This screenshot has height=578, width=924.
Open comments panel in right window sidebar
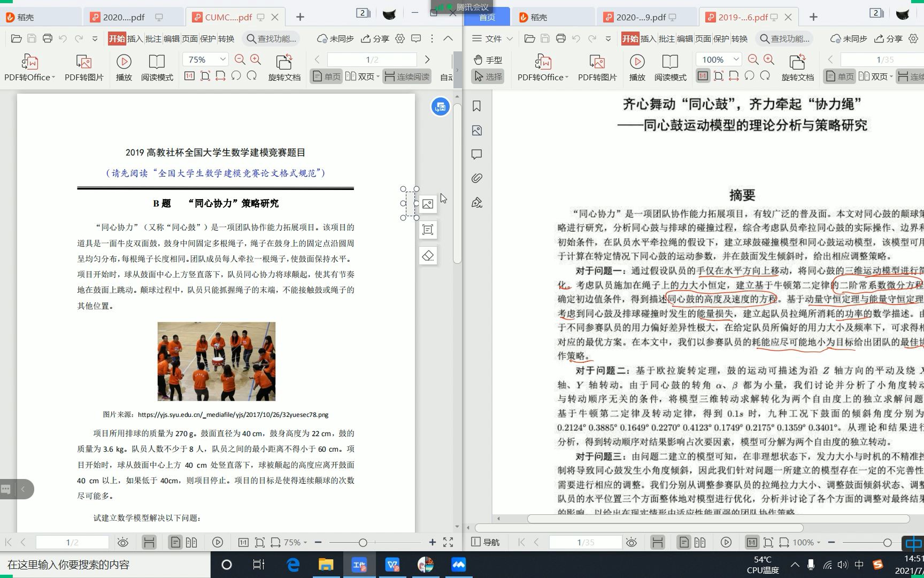click(x=477, y=155)
